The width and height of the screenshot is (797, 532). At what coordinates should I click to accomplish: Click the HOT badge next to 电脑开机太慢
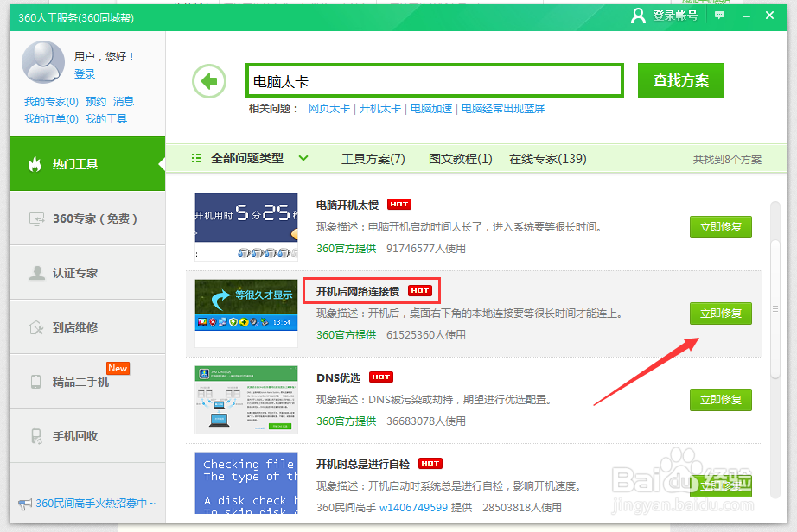tap(399, 204)
